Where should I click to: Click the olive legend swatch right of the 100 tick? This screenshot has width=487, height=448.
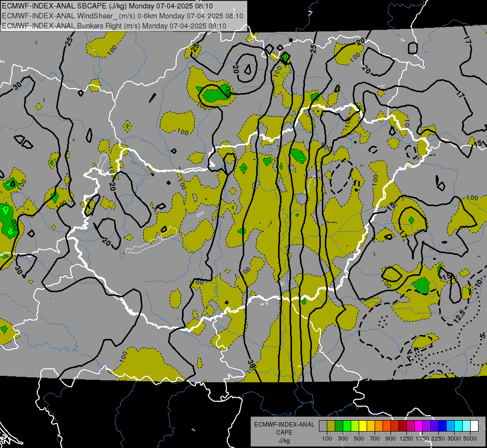point(331,426)
